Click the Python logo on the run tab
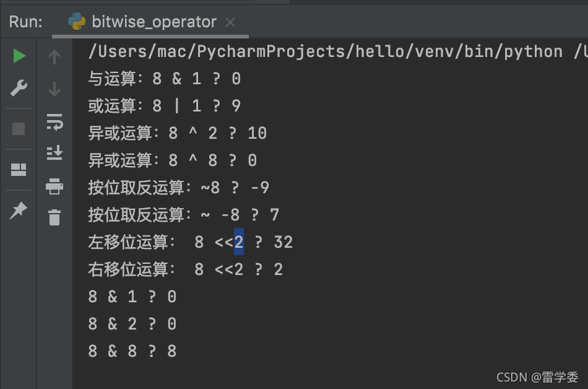 pos(77,22)
